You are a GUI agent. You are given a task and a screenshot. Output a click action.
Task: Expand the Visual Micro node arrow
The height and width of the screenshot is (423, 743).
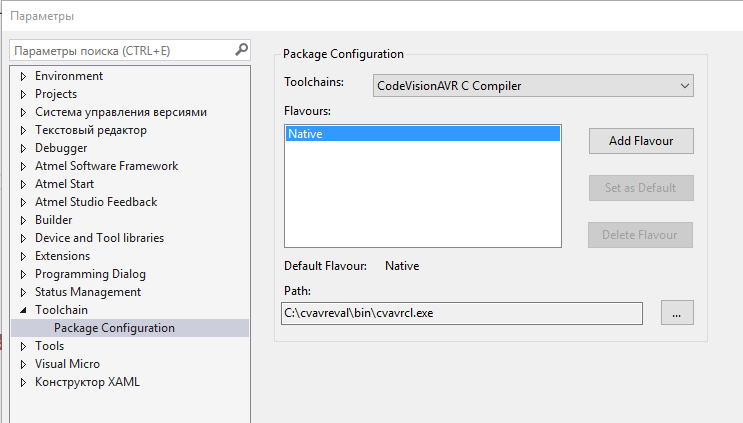coord(23,365)
